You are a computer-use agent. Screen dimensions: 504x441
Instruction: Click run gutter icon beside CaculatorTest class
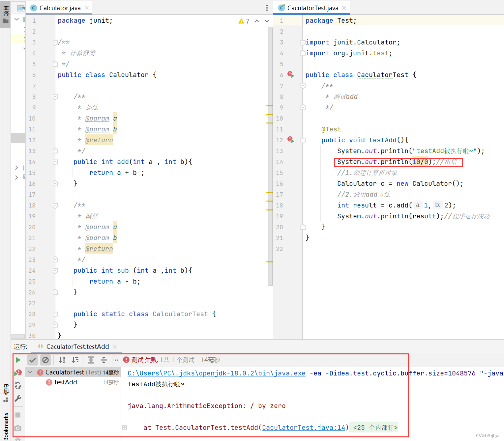pos(291,74)
